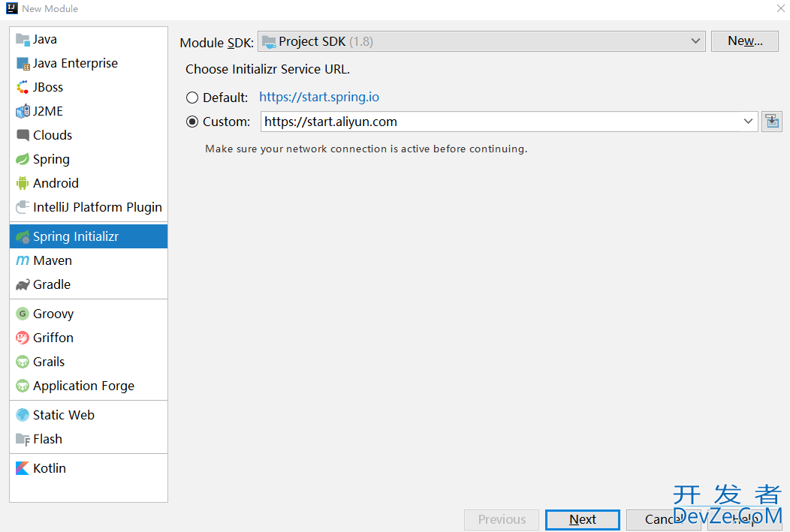Click the Java Enterprise icon
The image size is (790, 532).
(x=23, y=64)
